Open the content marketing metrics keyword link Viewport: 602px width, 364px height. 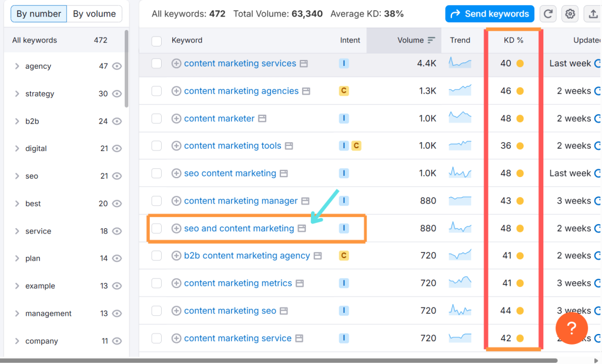click(238, 283)
